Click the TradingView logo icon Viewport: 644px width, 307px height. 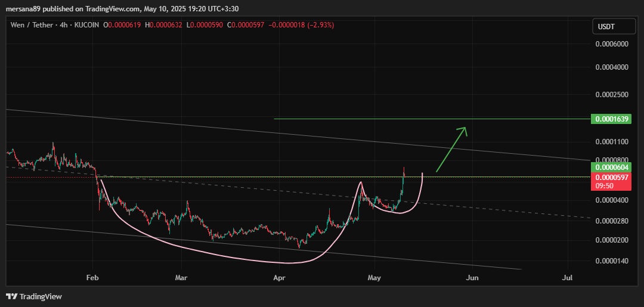tap(12, 296)
